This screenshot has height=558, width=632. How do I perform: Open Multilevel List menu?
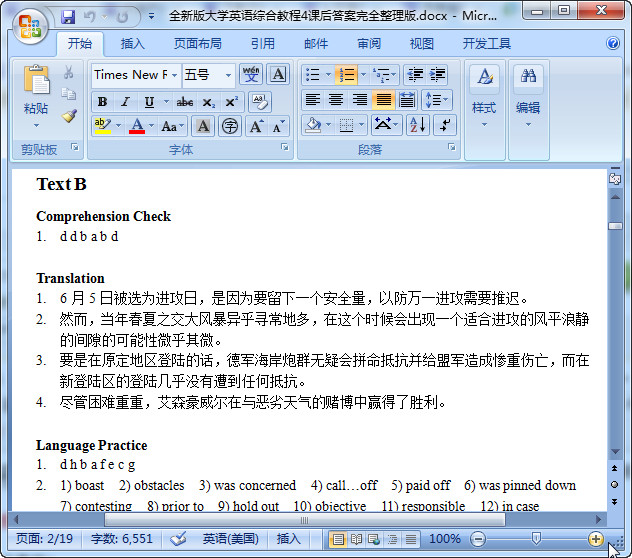click(x=385, y=75)
